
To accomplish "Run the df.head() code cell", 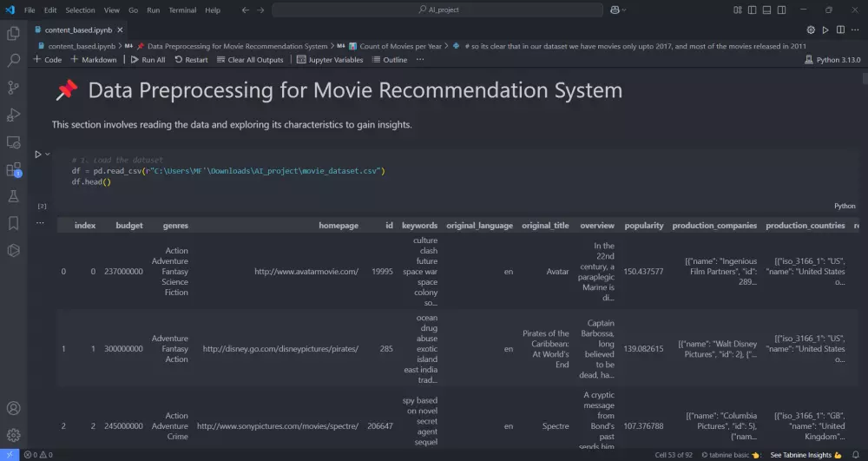I will tap(37, 155).
